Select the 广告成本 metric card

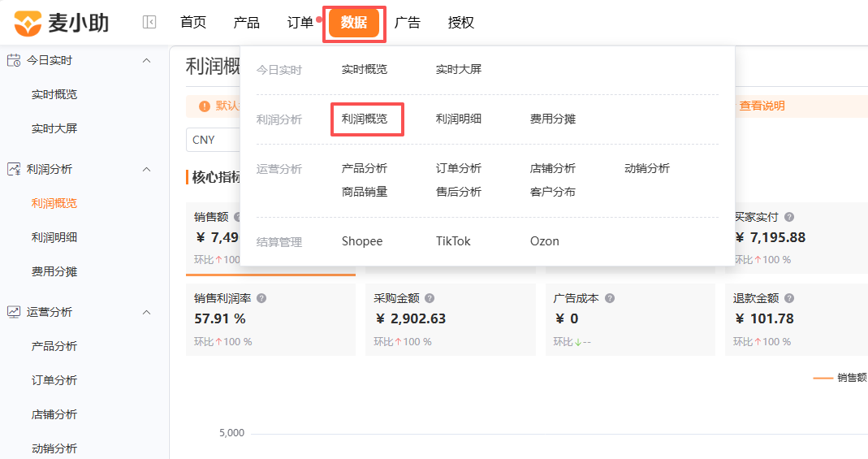pos(631,319)
